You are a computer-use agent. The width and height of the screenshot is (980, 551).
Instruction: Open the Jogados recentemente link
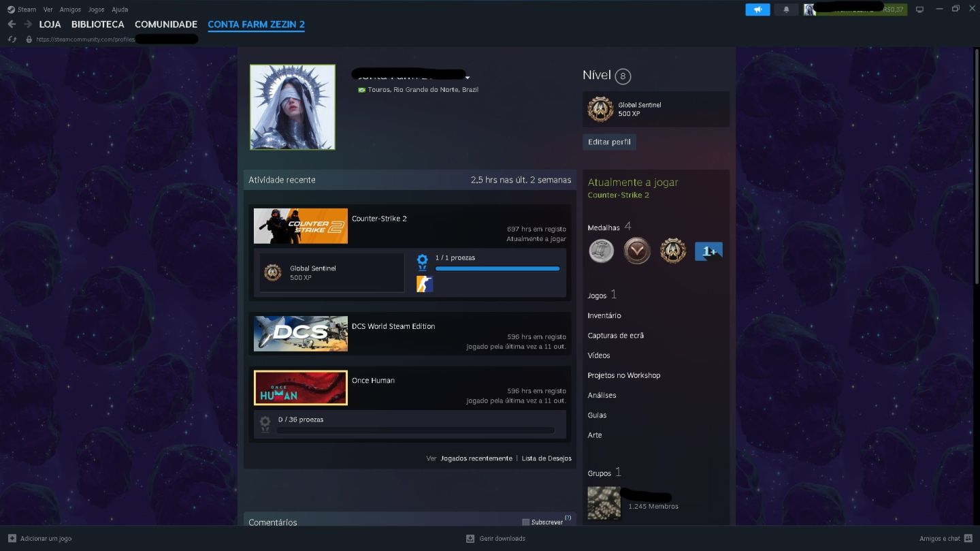[x=476, y=458]
